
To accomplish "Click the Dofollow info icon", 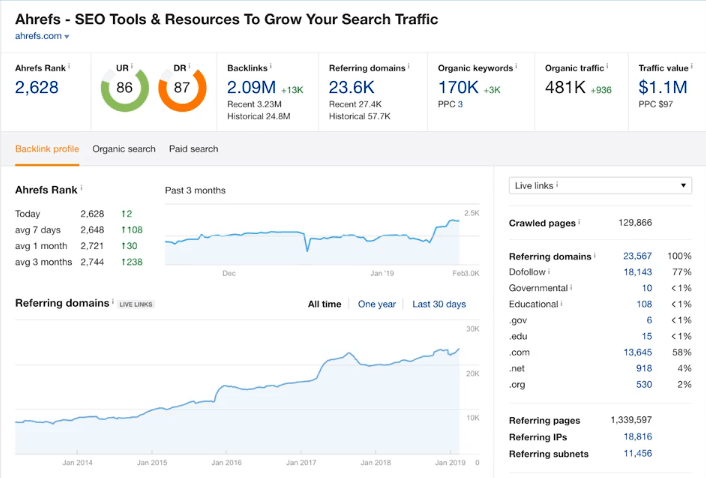I will [549, 271].
